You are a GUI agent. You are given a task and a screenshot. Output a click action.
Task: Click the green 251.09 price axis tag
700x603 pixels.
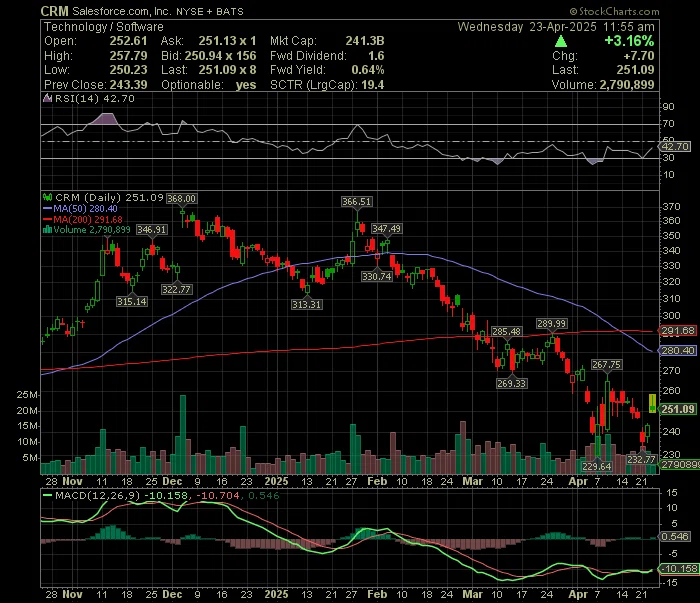tap(678, 409)
